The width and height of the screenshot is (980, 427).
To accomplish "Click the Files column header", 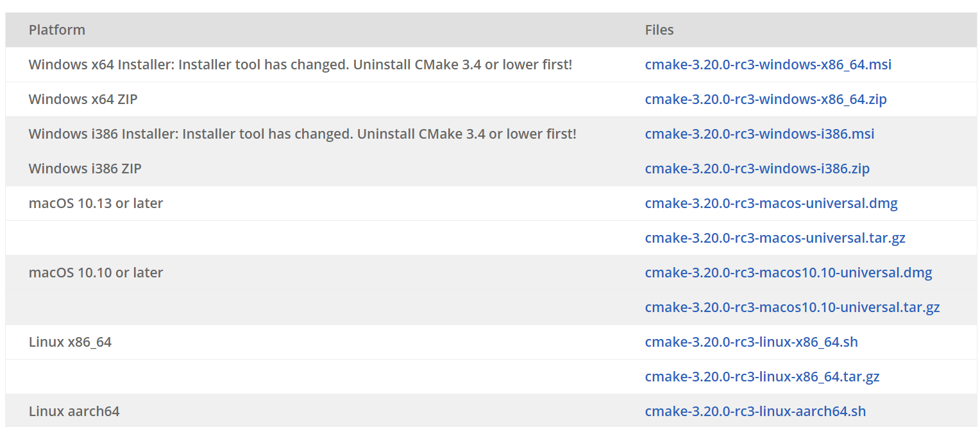I will (659, 30).
